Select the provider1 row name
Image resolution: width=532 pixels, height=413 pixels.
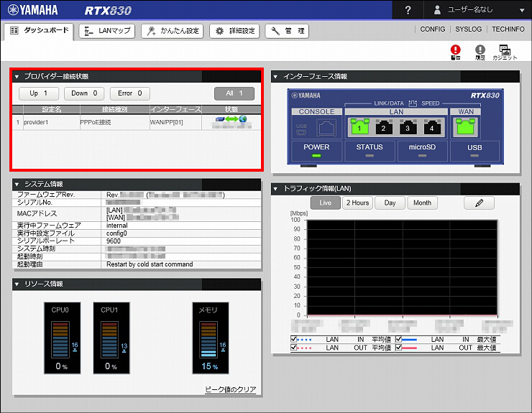36,122
